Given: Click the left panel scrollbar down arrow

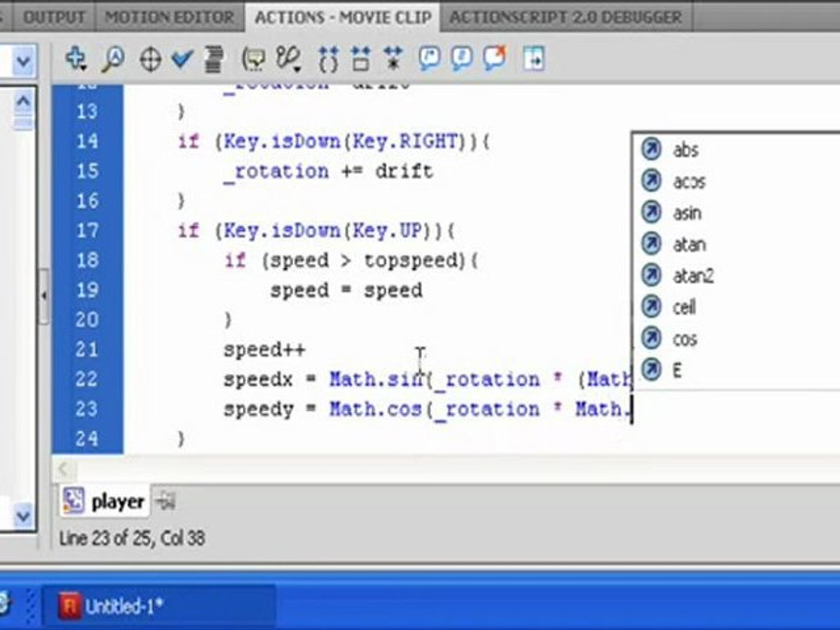Looking at the screenshot, I should [x=23, y=516].
